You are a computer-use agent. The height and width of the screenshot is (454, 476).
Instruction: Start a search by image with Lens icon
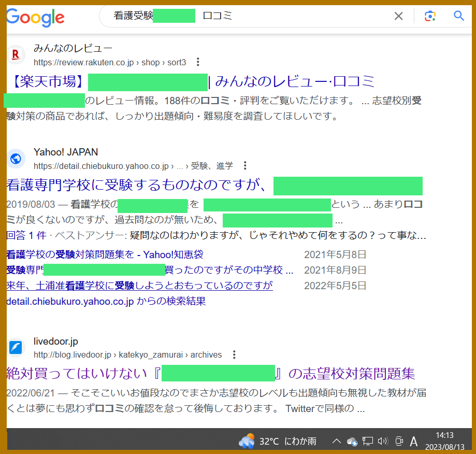pyautogui.click(x=430, y=16)
